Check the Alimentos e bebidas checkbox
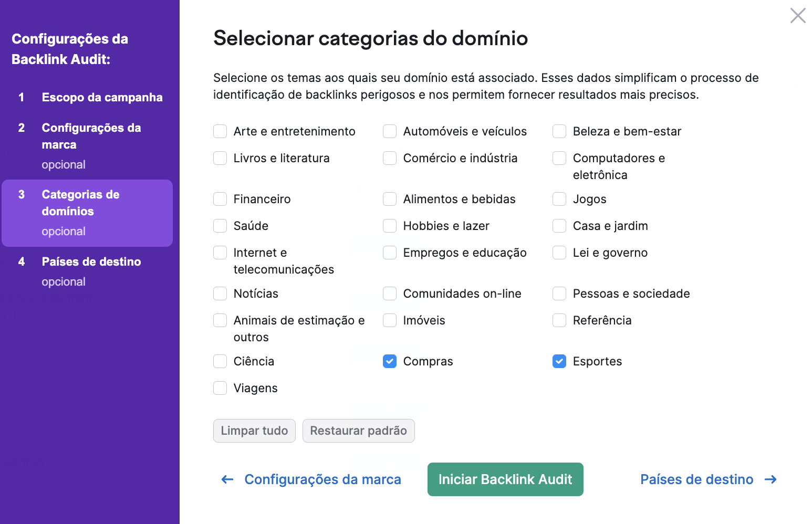 click(x=390, y=199)
